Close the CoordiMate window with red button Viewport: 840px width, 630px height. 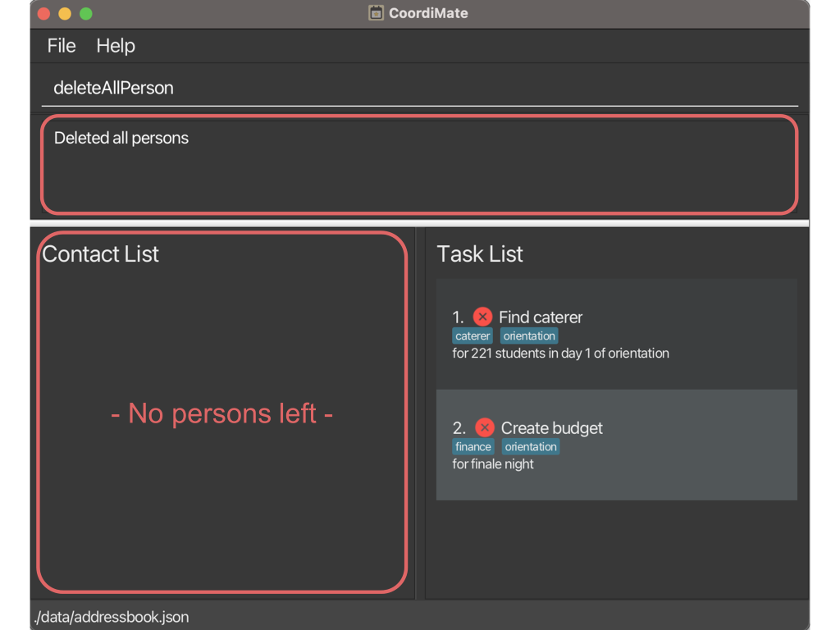tap(44, 14)
